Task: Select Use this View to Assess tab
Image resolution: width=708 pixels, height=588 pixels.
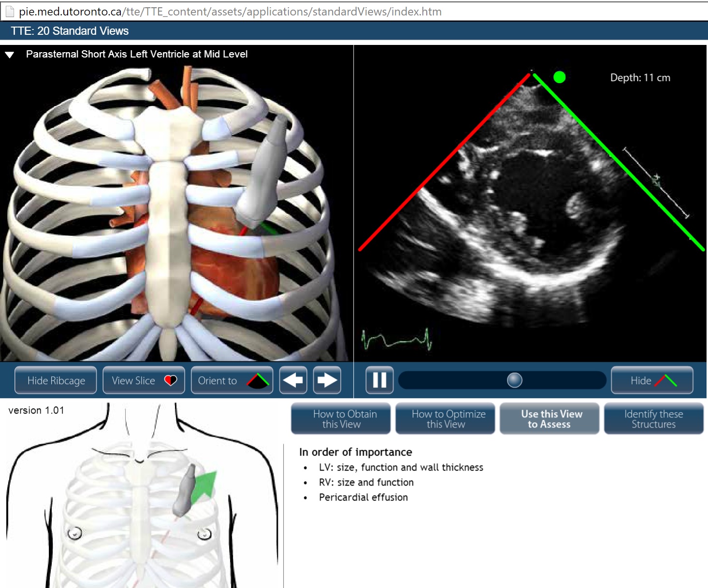Action: tap(549, 418)
